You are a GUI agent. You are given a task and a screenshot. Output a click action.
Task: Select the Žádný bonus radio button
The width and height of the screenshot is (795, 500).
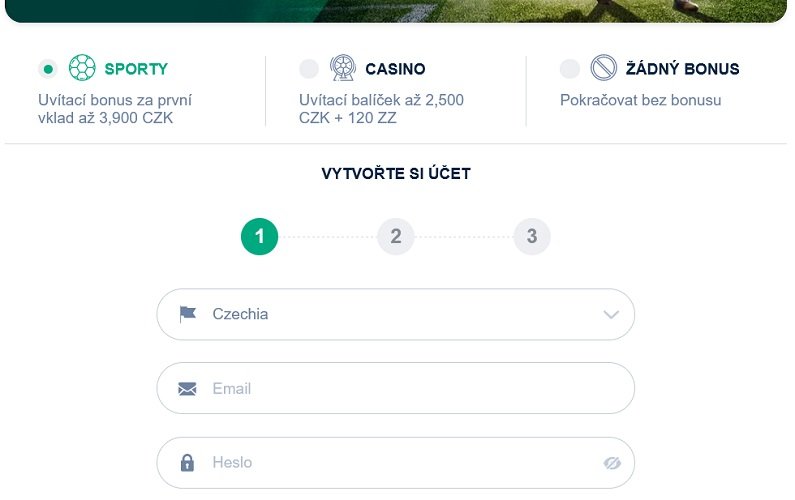570,69
